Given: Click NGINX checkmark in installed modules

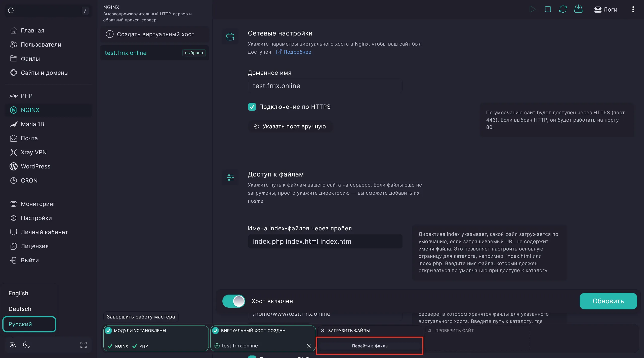Looking at the screenshot, I should (x=110, y=346).
